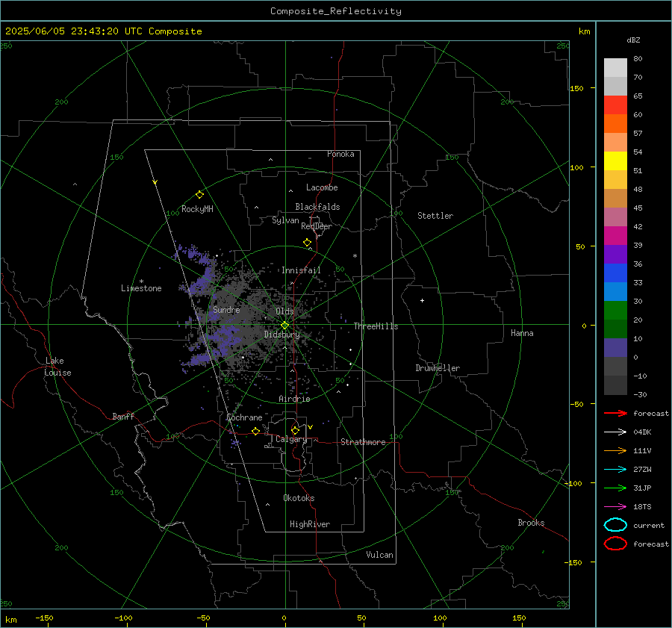
Task: Click the yellow diamond marker below RedDeer
Action: click(307, 243)
